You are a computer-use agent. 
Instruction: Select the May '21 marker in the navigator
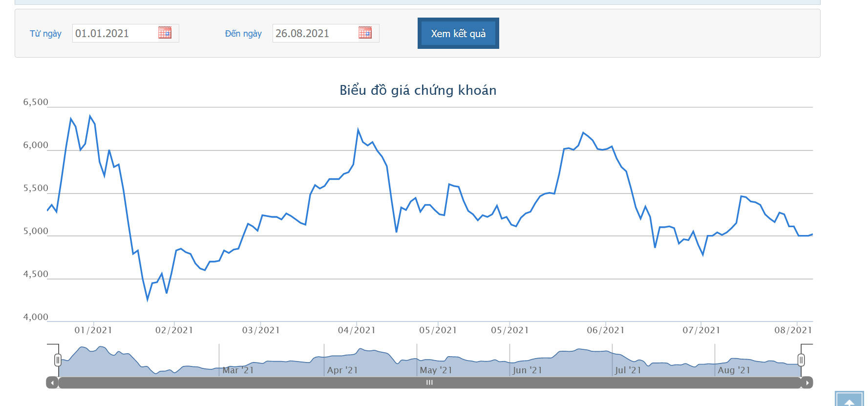[436, 370]
